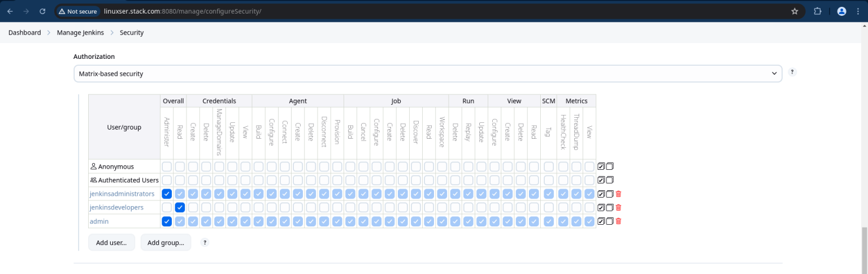
Task: Click the Not secure site info chip
Action: pyautogui.click(x=78, y=11)
